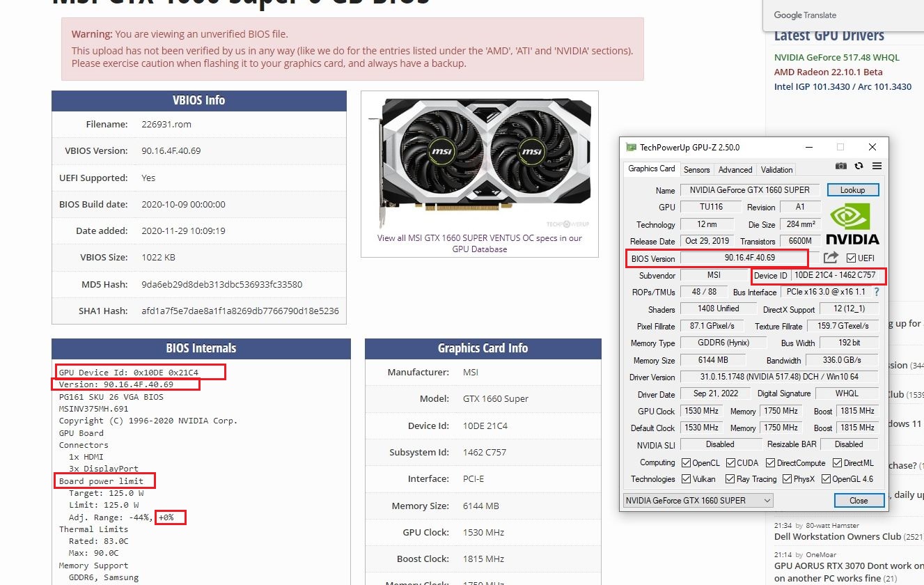924x585 pixels.
Task: Click the Subvendor field showing MSI
Action: [714, 275]
